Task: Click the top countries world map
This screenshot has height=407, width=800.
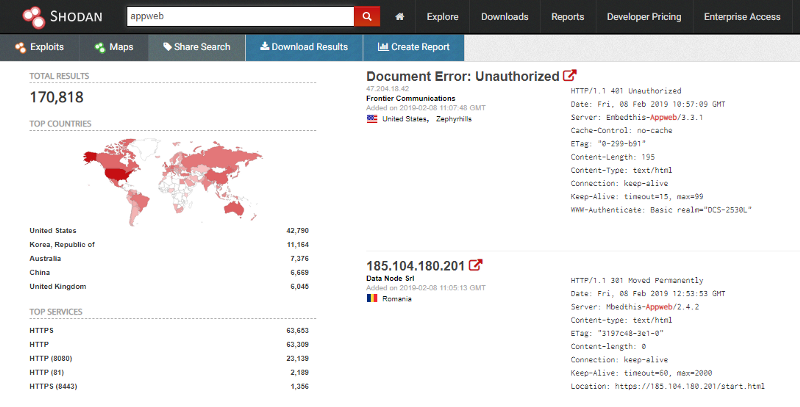Action: 172,181
